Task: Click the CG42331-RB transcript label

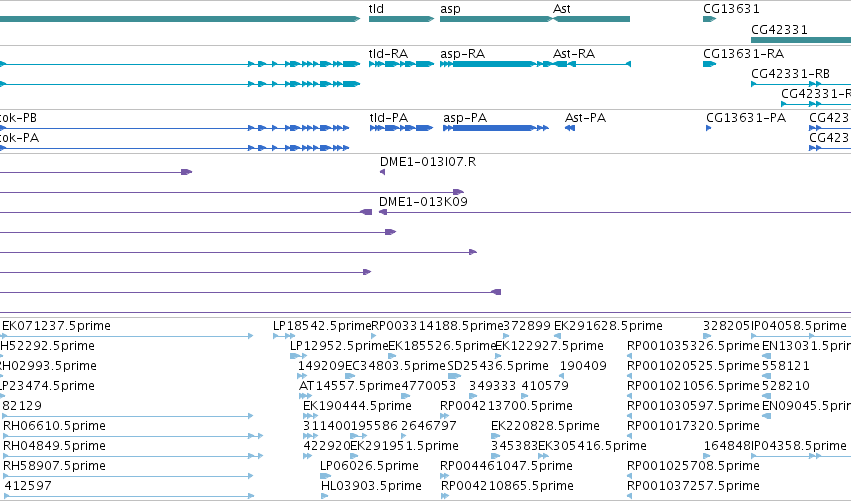Action: (790, 74)
